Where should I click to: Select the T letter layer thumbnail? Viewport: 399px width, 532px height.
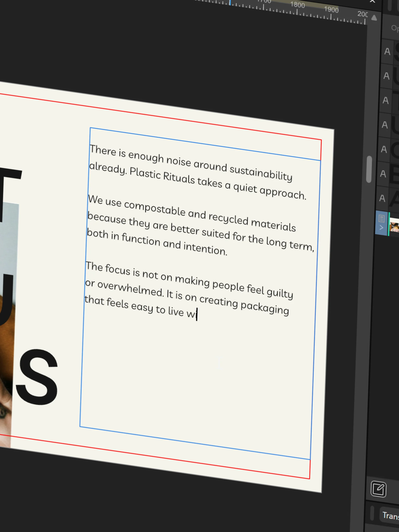396,101
